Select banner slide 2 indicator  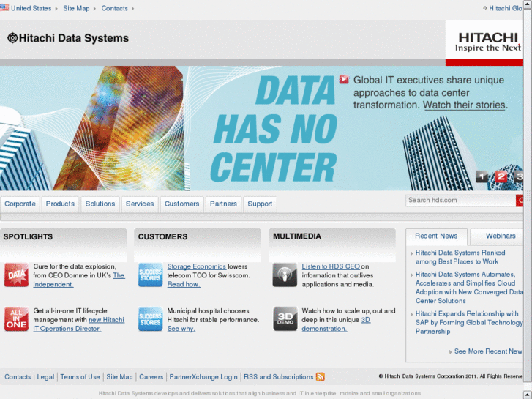[501, 176]
